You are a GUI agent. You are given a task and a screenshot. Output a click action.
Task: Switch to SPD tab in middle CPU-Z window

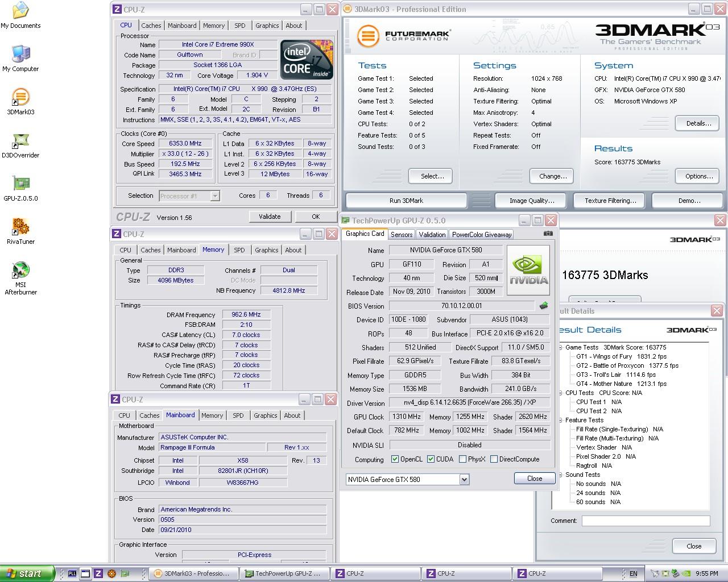(239, 250)
